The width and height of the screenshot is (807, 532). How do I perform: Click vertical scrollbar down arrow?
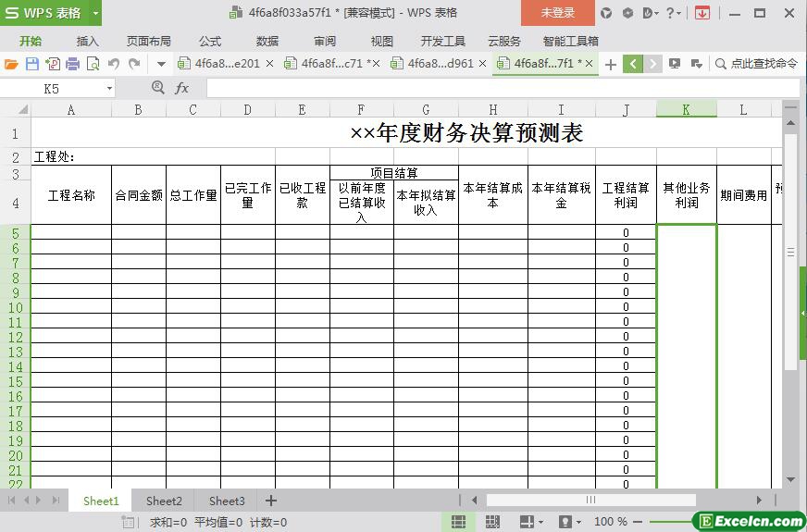pos(790,479)
